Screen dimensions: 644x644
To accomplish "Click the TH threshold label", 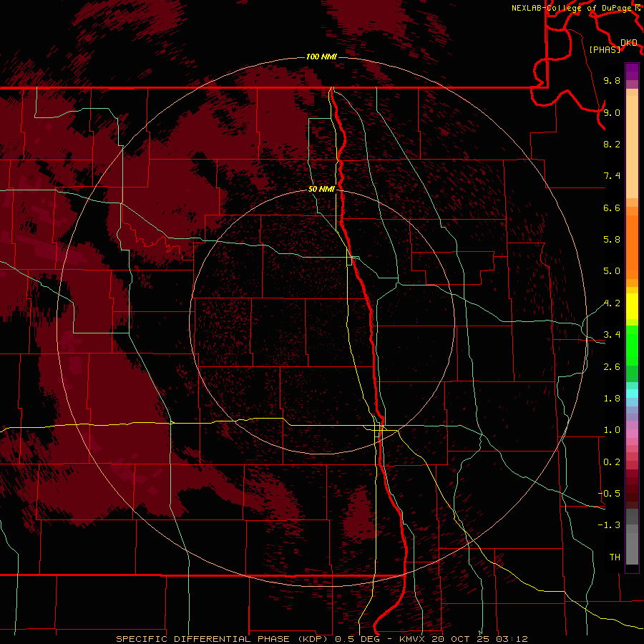I will 615,557.
